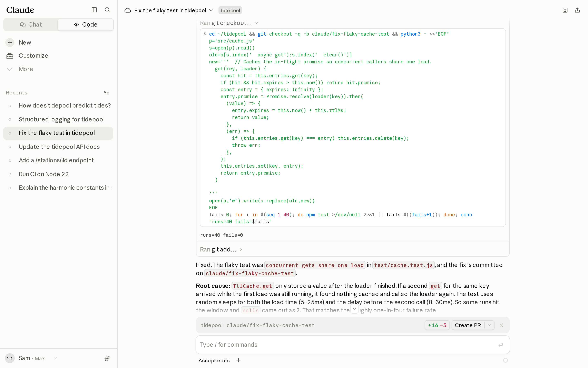Open the session title dropdown chevron

tap(211, 10)
